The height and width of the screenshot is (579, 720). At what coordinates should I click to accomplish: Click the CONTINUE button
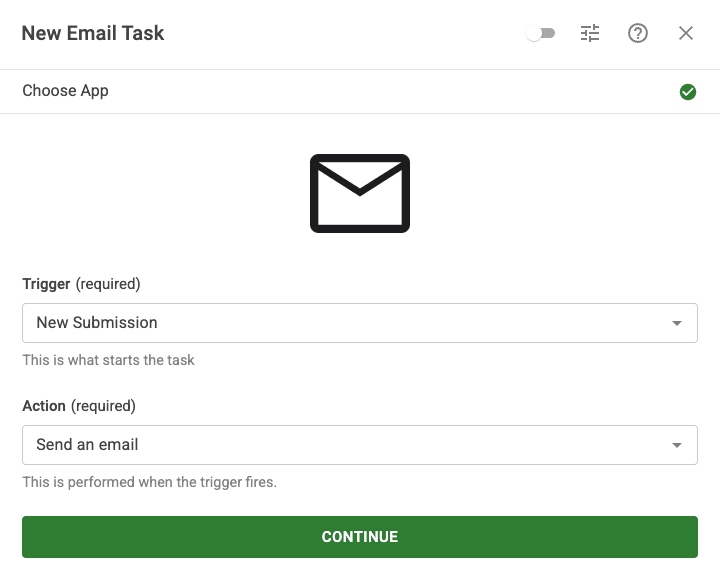pos(360,537)
